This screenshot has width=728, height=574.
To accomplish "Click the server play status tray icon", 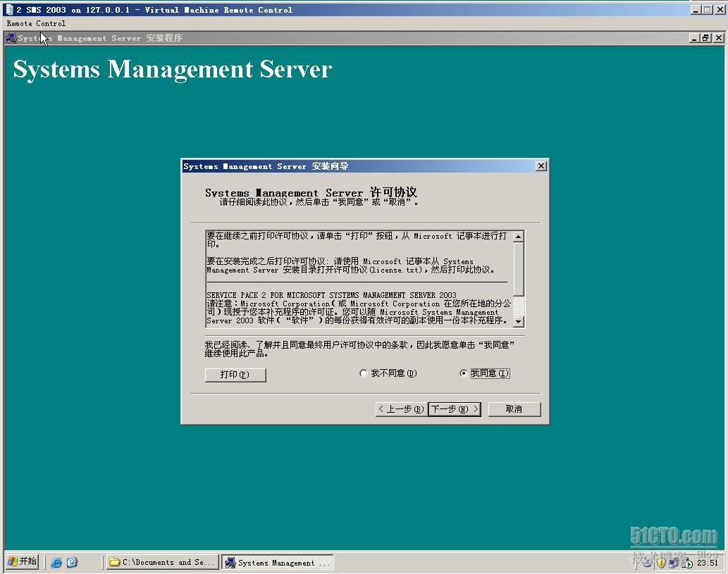I will pos(687,563).
